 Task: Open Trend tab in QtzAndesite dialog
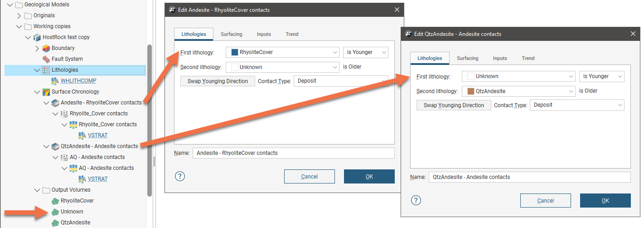528,58
